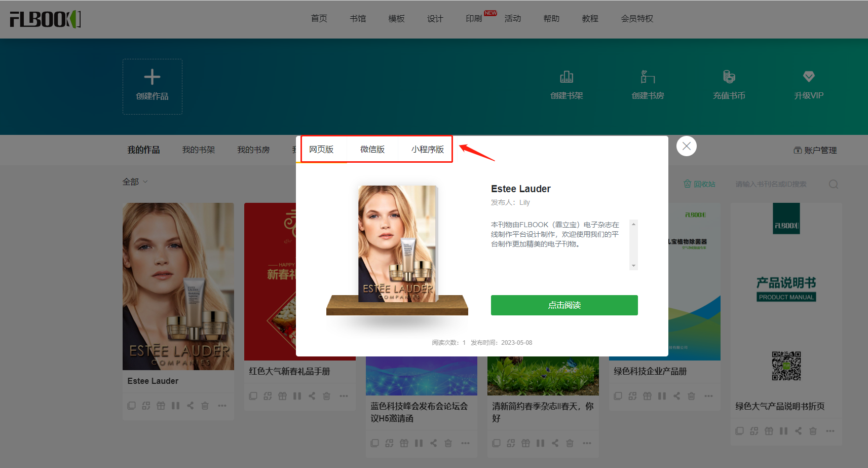The image size is (868, 468).
Task: Click the 创建书架 icon
Action: coord(567,77)
